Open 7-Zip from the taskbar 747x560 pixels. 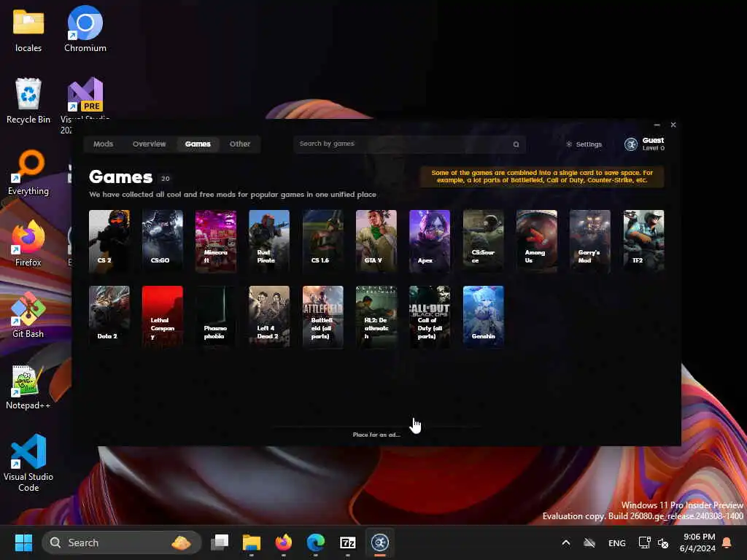(x=348, y=542)
